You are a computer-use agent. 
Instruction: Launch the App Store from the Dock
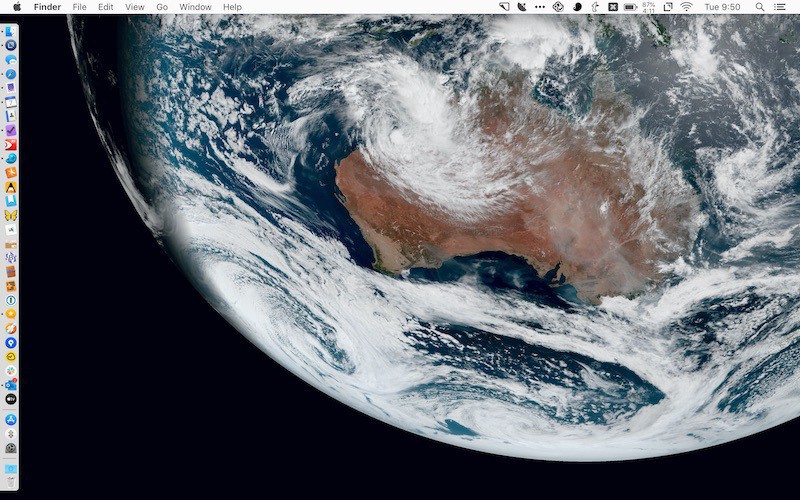click(x=11, y=420)
